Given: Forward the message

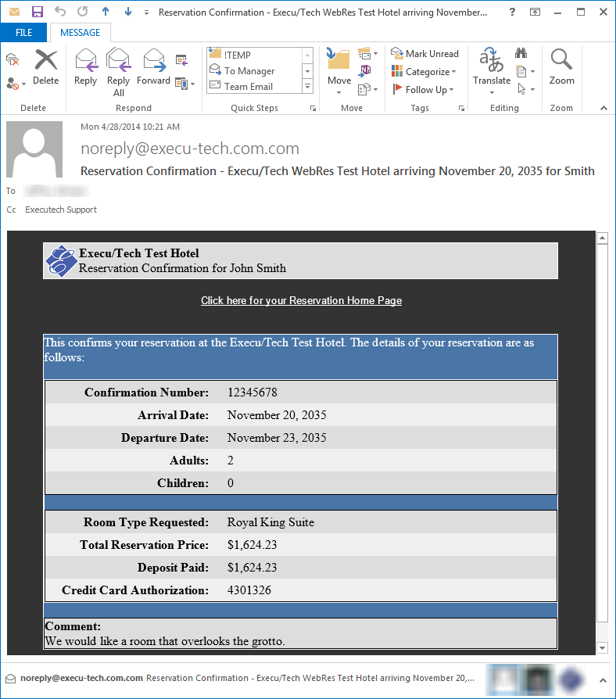Looking at the screenshot, I should (154, 67).
